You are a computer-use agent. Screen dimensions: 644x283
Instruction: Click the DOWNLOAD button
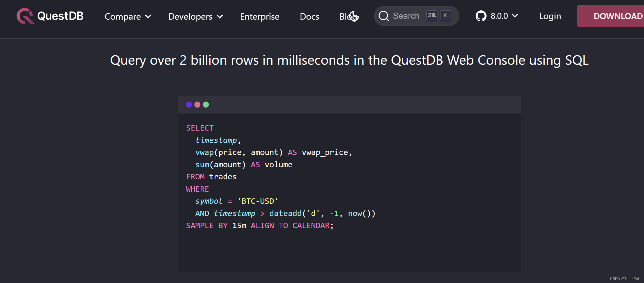[x=611, y=16]
